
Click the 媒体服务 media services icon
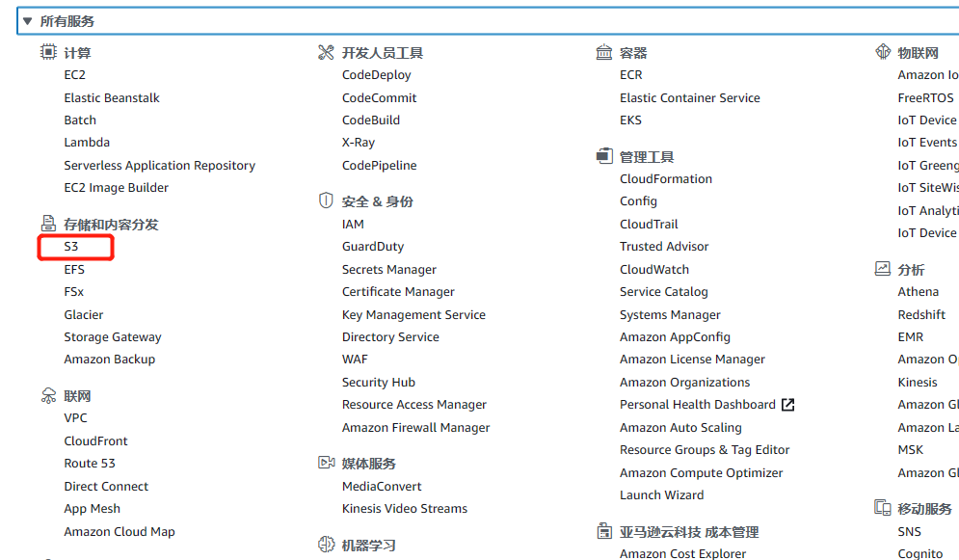pos(326,463)
